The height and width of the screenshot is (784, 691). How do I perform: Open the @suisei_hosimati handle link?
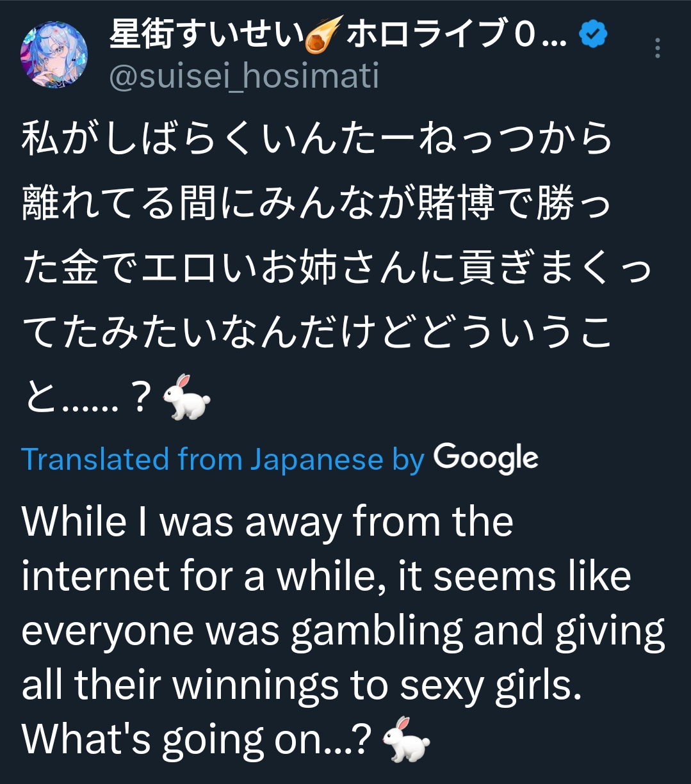(244, 76)
